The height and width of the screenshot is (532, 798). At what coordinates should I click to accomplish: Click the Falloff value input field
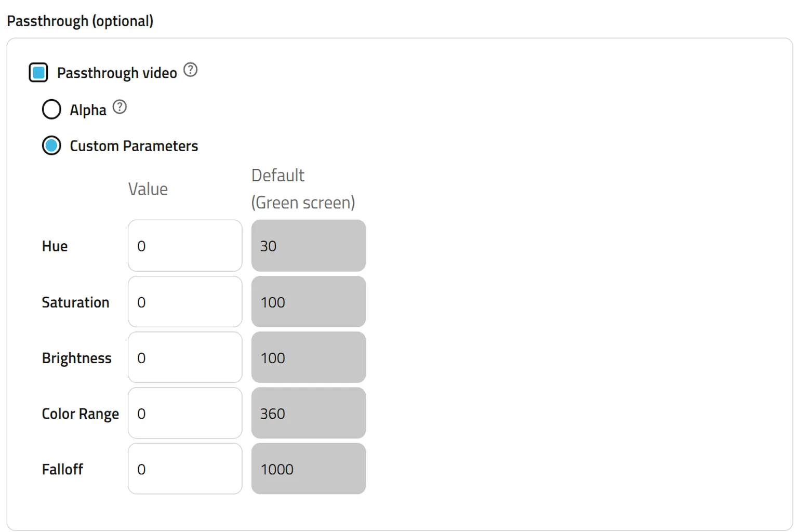coord(185,469)
